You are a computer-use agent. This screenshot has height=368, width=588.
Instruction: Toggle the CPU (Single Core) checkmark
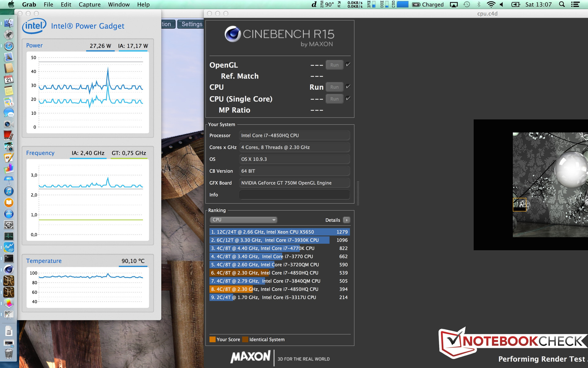click(348, 98)
